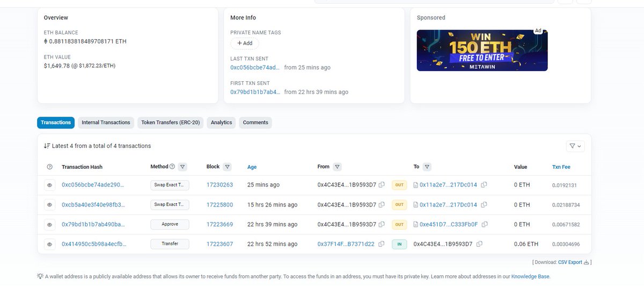644x286 pixels.
Task: Click 0.06 ETH value cell
Action: pos(525,244)
